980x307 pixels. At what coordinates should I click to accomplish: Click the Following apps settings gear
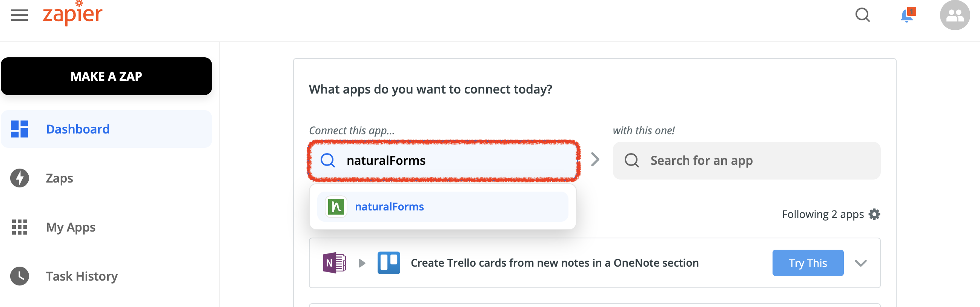(874, 214)
